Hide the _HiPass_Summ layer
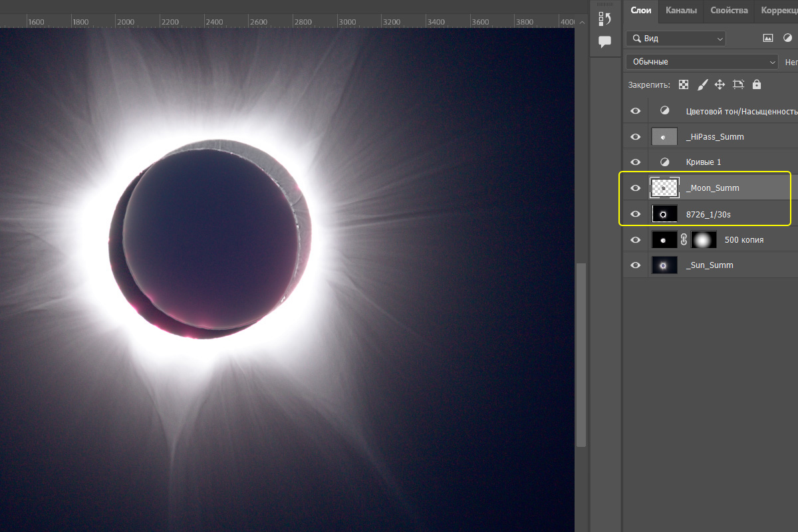 [636, 137]
